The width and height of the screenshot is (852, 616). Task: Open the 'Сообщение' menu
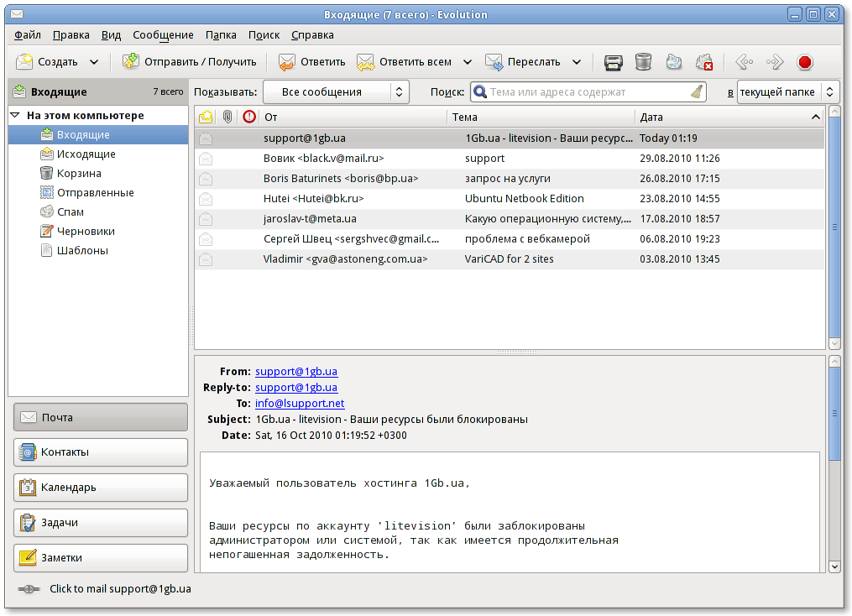point(163,35)
